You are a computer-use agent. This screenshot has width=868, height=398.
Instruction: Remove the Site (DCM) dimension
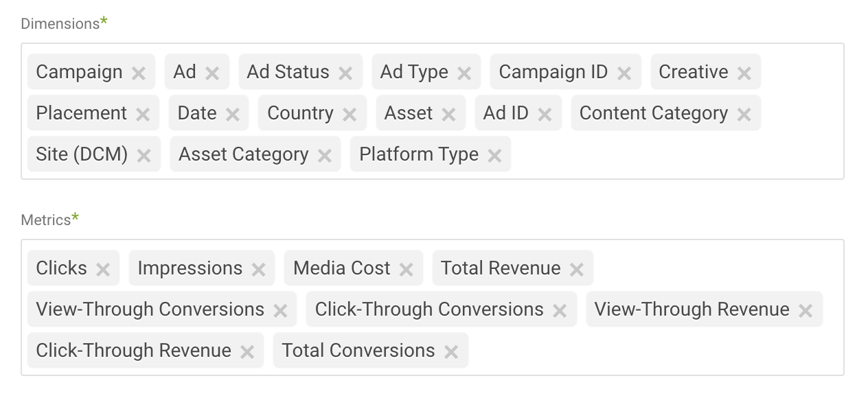tap(144, 156)
